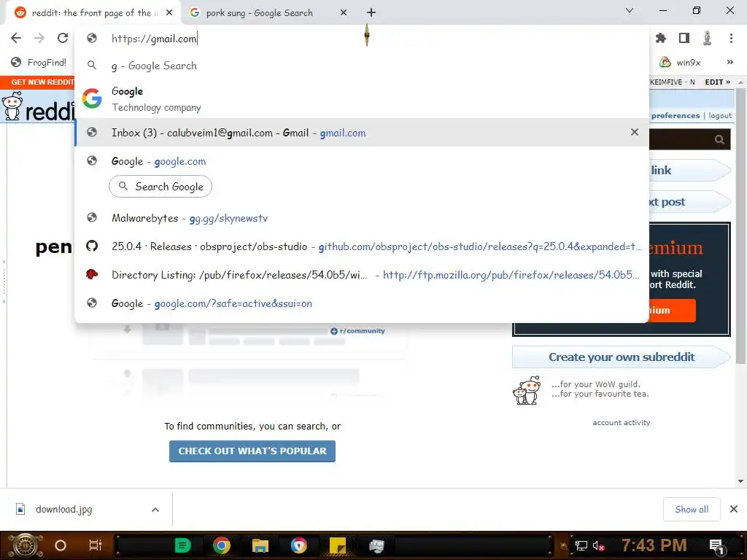Image resolution: width=747 pixels, height=560 pixels.
Task: Click the muted volume tray icon
Action: [598, 545]
